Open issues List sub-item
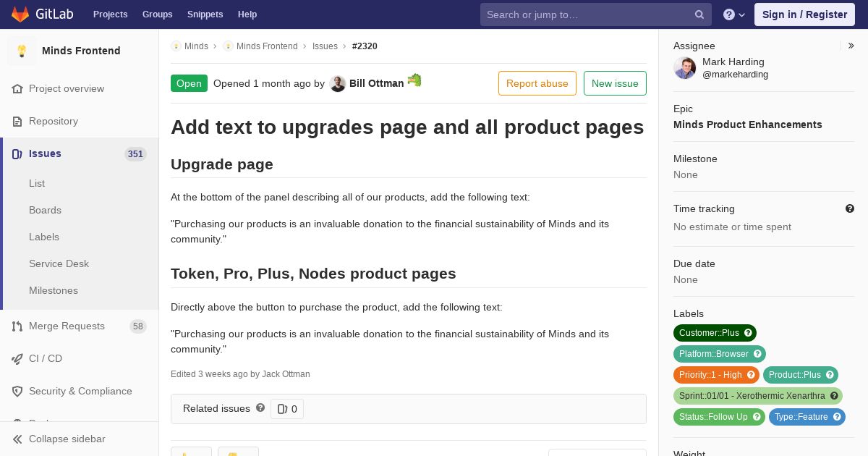 [x=37, y=183]
